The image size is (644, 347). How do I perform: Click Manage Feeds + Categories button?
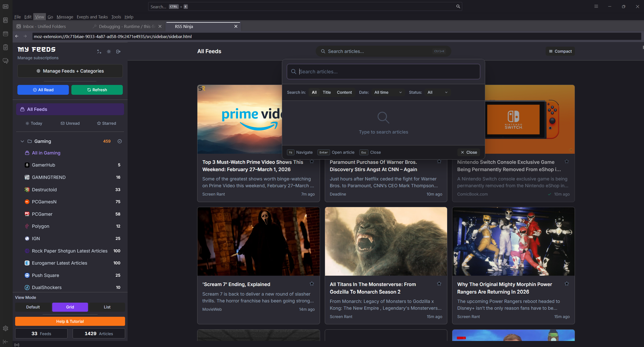(x=70, y=71)
